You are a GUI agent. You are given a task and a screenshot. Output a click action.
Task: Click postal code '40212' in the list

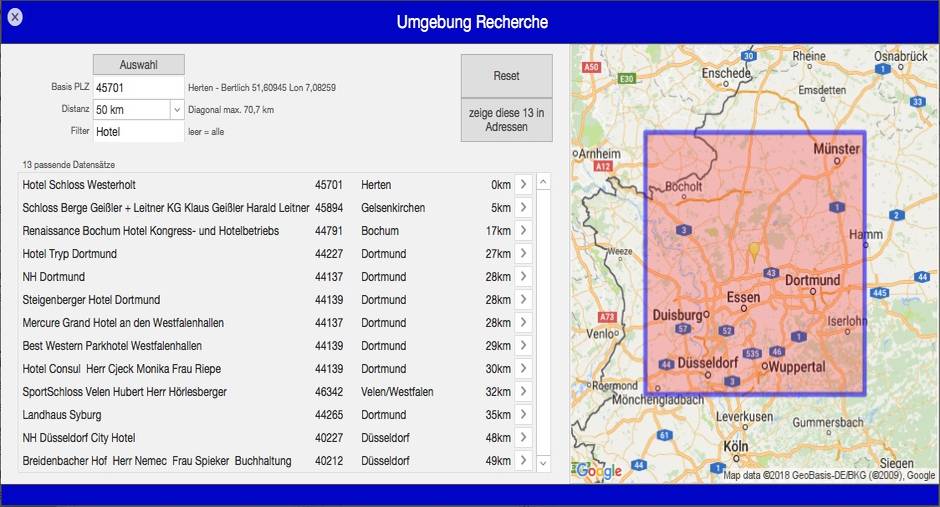pos(329,461)
